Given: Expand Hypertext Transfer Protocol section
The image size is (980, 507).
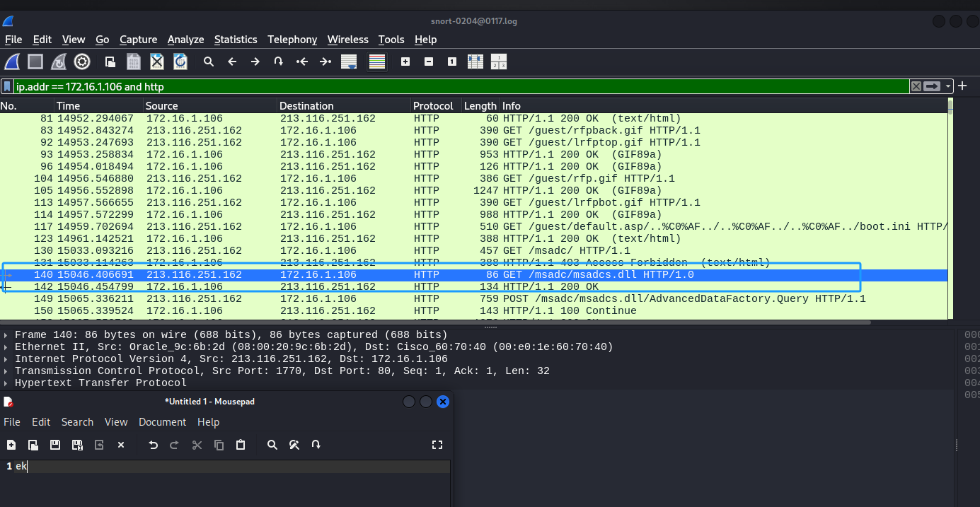Looking at the screenshot, I should 6,383.
